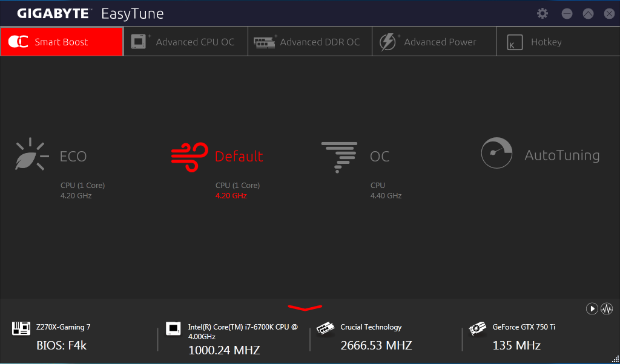The image size is (620, 364).
Task: Click the Crucial Technology text
Action: [x=371, y=327]
